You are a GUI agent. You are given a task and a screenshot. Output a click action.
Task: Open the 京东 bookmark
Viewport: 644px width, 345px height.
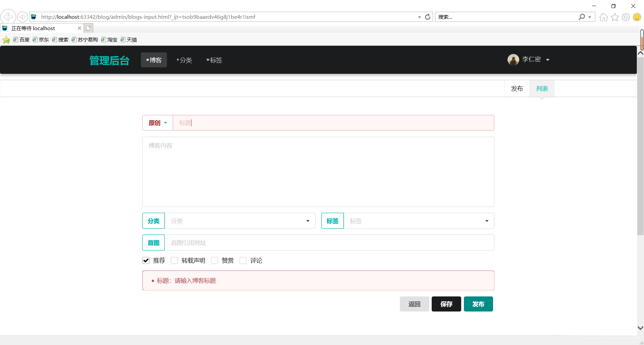tap(41, 40)
